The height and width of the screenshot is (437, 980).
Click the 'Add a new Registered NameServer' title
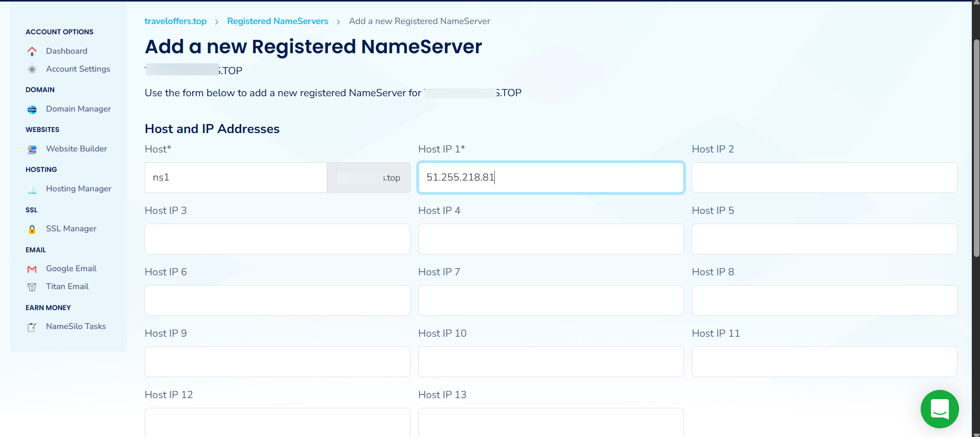313,47
